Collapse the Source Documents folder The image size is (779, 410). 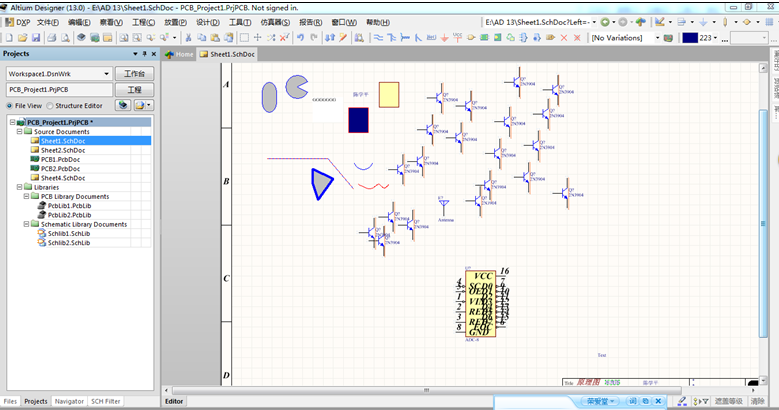click(x=18, y=132)
